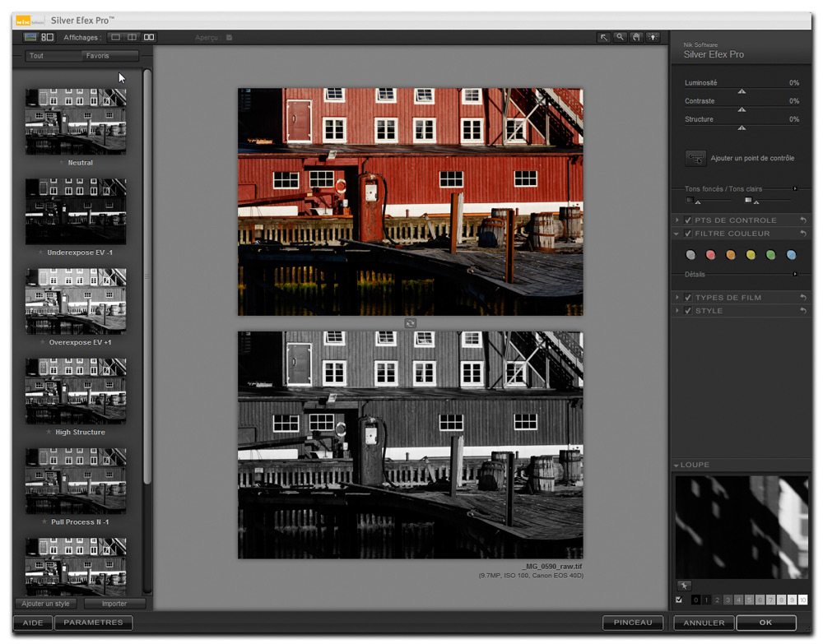The height and width of the screenshot is (644, 823).
Task: Select zone 10 in the zone system bar
Action: tap(802, 600)
